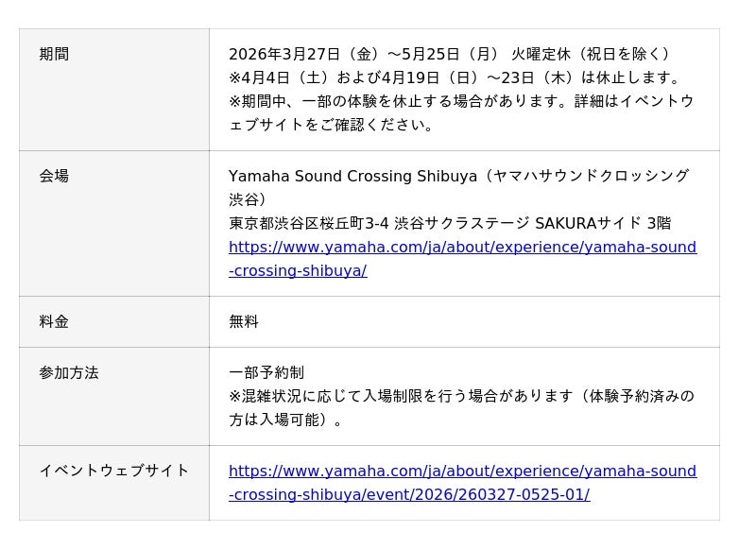
Task: Open the event website link ending 260327-0525-01
Action: 462,472
